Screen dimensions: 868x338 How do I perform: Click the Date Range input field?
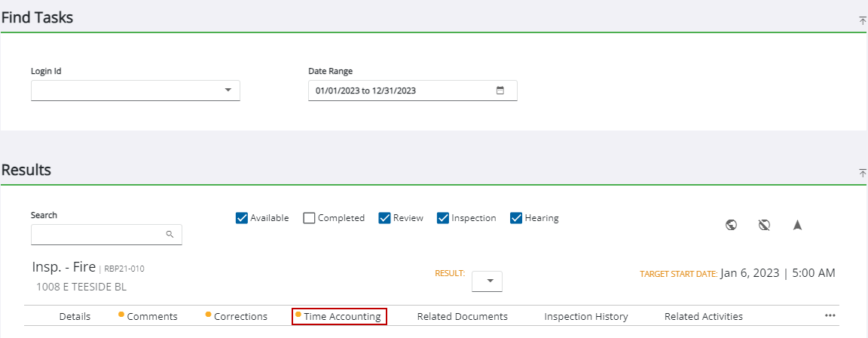click(412, 91)
